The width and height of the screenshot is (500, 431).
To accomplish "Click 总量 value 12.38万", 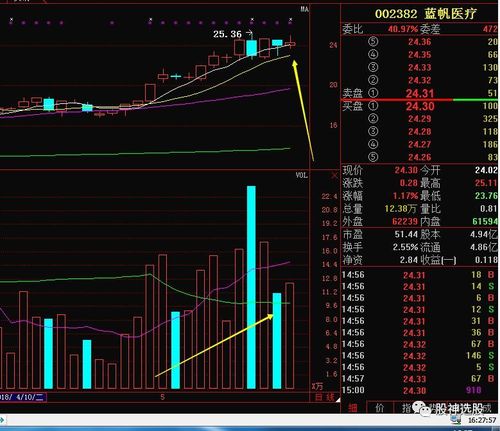I will tap(400, 209).
